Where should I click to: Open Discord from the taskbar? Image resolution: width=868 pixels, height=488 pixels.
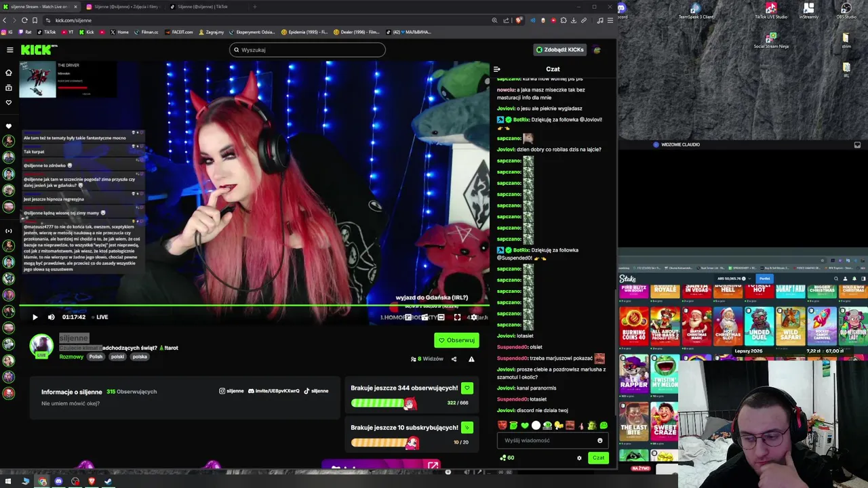pyautogui.click(x=58, y=481)
